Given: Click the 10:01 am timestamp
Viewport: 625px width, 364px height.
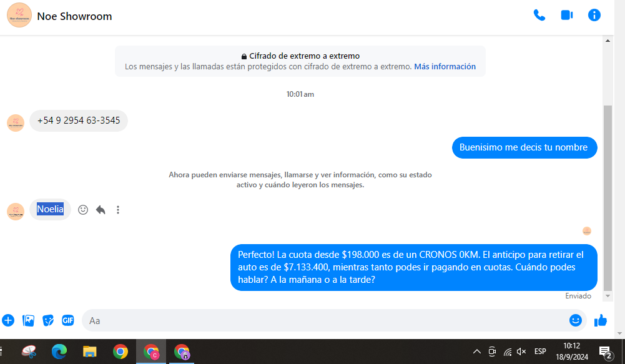Looking at the screenshot, I should point(300,94).
